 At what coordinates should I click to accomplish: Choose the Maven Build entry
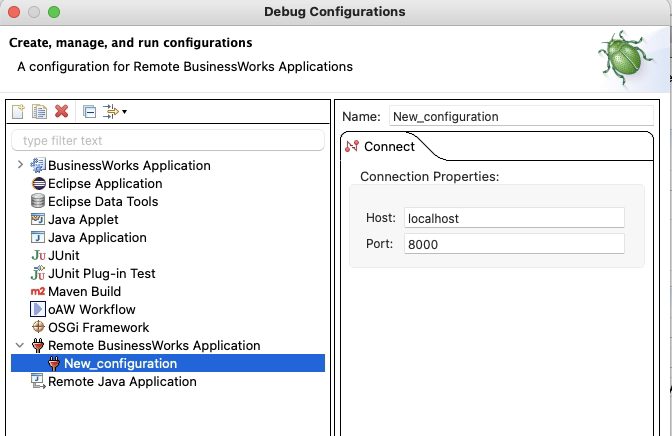pyautogui.click(x=84, y=292)
